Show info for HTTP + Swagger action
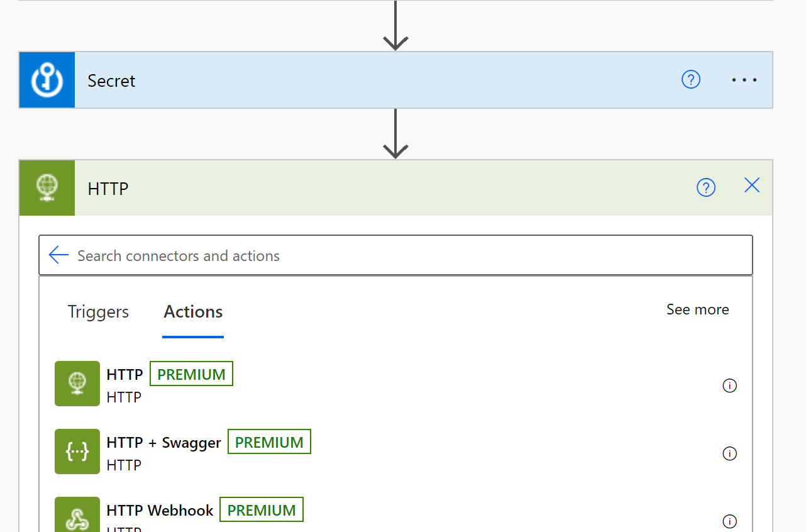The image size is (806, 532). pos(729,453)
